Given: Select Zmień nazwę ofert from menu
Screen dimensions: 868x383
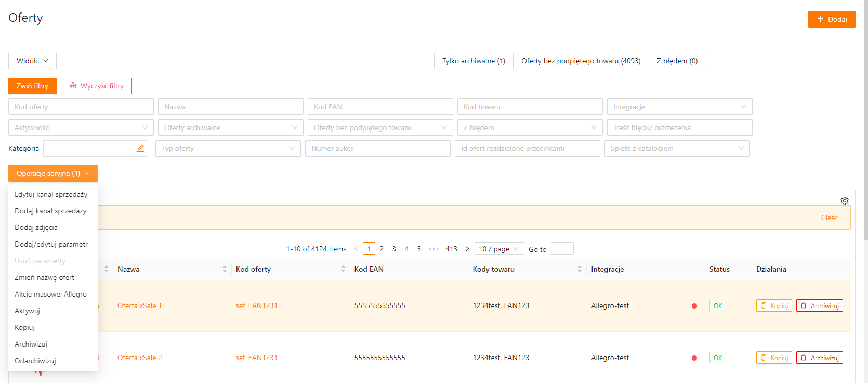Looking at the screenshot, I should coord(44,277).
